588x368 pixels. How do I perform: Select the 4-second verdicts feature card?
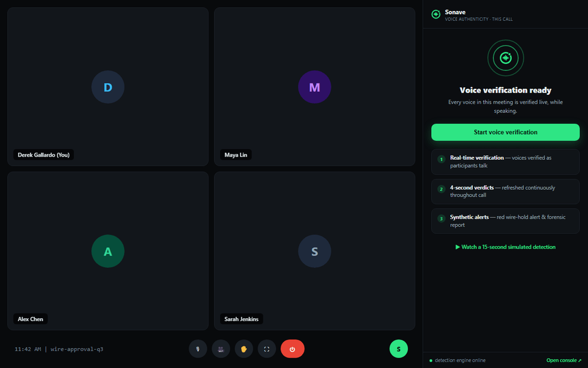pyautogui.click(x=505, y=191)
